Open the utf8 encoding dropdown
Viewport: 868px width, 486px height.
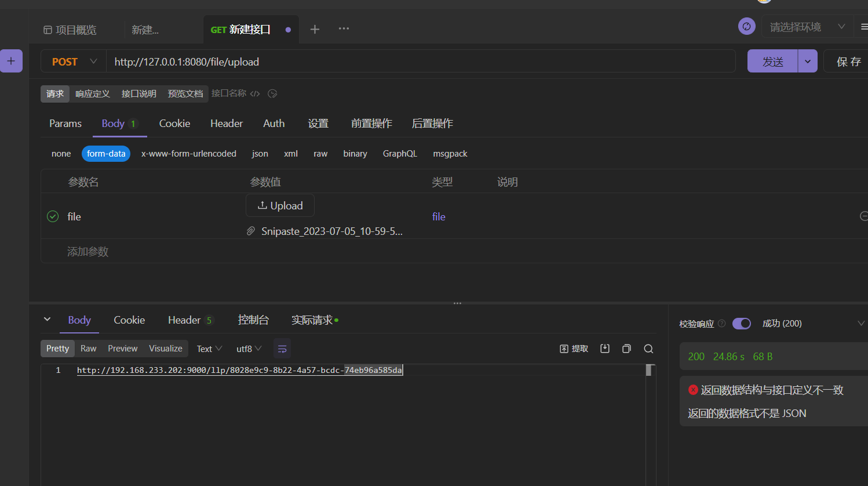[x=249, y=349]
